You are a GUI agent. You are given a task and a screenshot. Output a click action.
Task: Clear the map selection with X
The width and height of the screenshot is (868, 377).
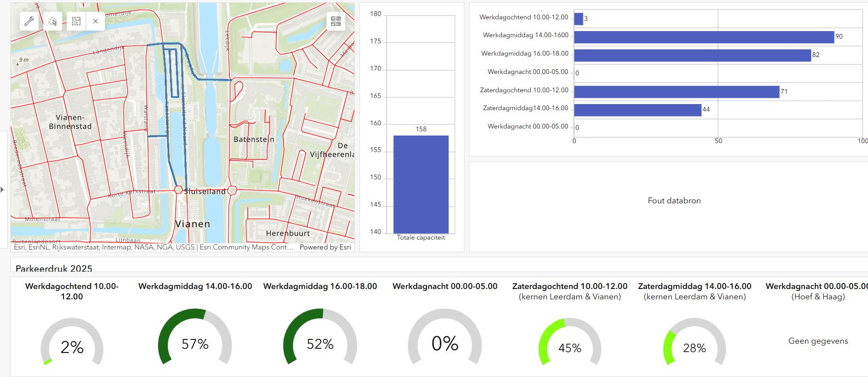pyautogui.click(x=96, y=21)
